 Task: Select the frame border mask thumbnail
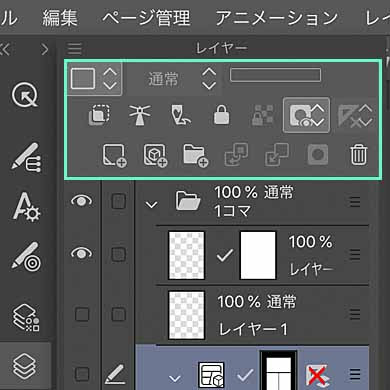click(x=279, y=371)
